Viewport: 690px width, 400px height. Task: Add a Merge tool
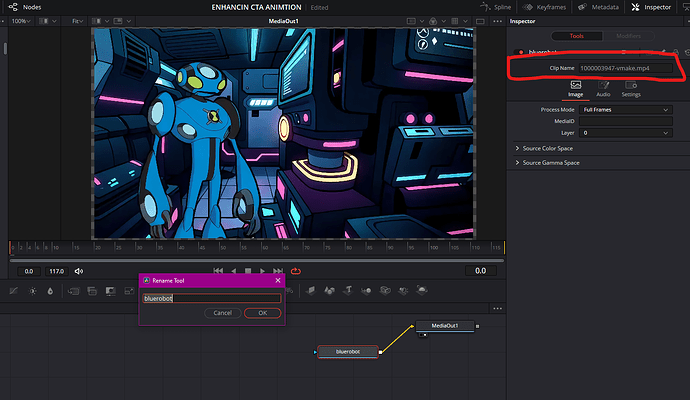(73, 291)
